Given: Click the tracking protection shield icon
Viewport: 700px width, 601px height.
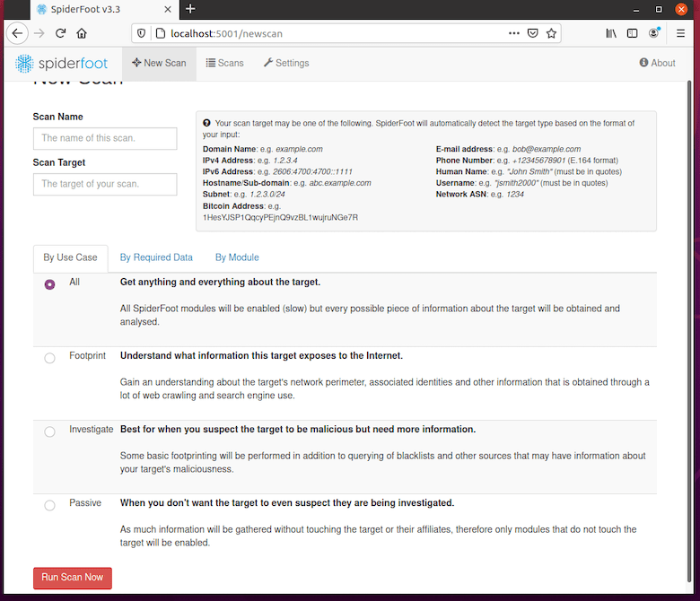Looking at the screenshot, I should 141,33.
